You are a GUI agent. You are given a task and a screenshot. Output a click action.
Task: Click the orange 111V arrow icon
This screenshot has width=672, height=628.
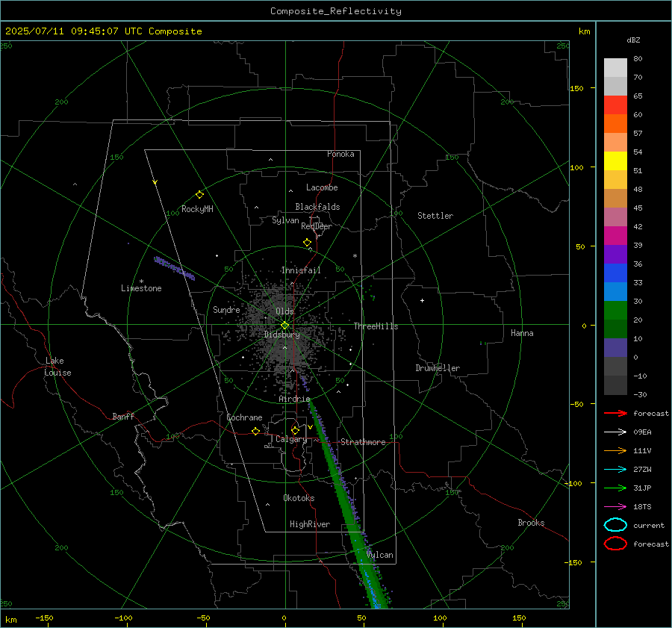tap(615, 450)
